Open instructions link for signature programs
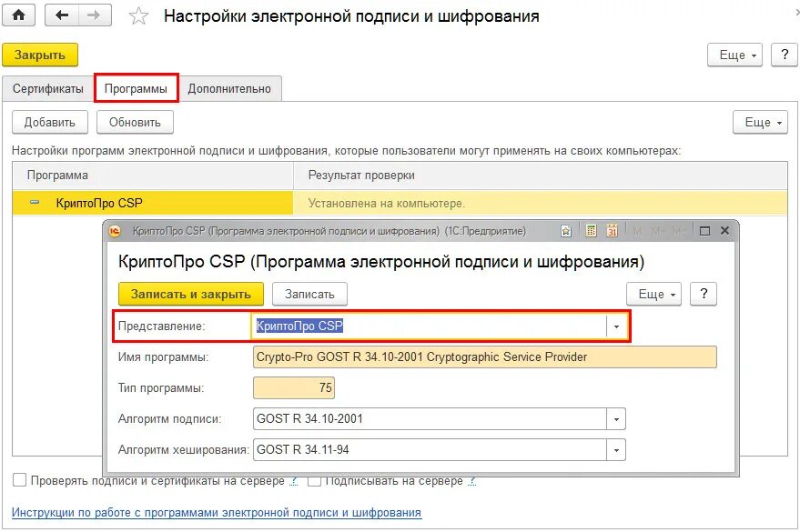The image size is (800, 532). click(217, 512)
